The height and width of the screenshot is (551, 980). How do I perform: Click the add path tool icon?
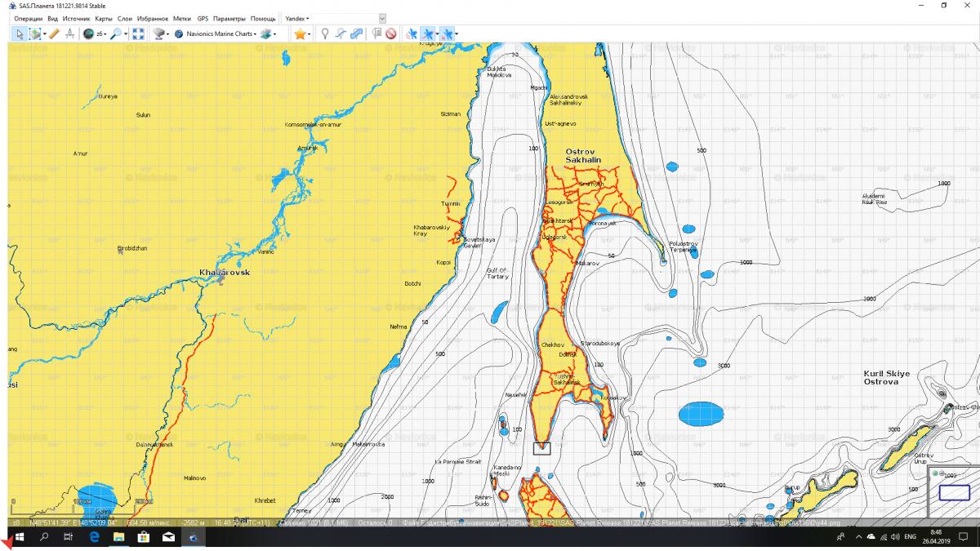[341, 33]
